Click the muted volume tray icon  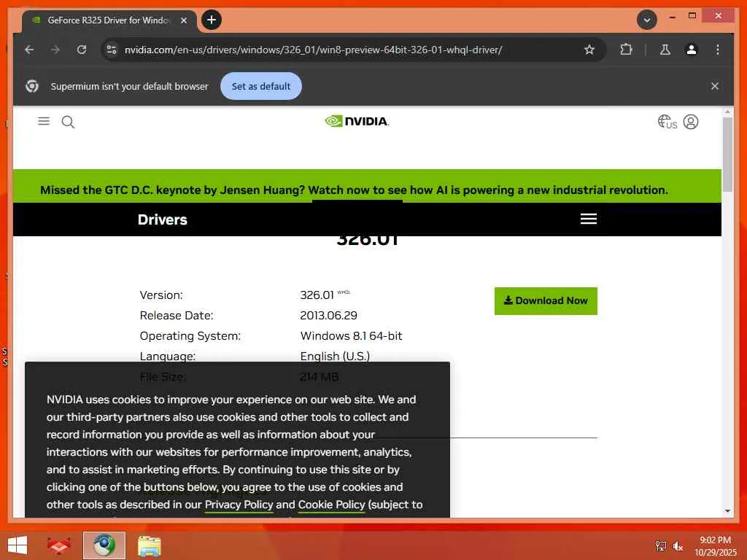click(x=678, y=546)
